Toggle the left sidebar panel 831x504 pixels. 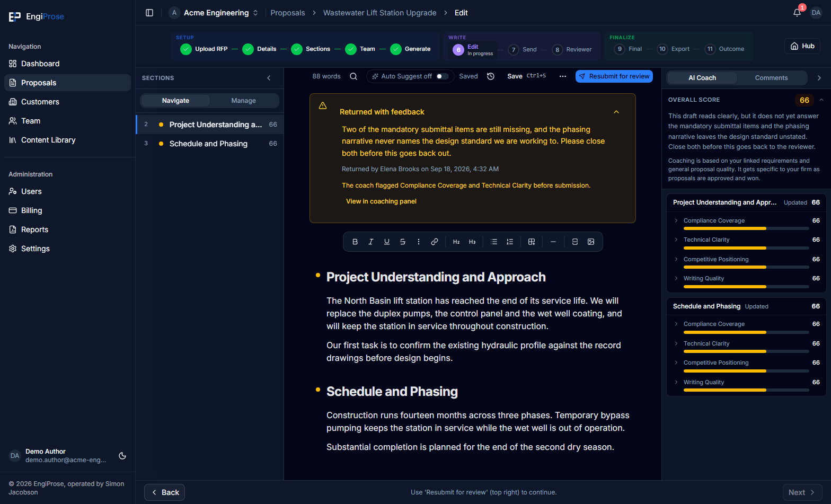click(149, 13)
